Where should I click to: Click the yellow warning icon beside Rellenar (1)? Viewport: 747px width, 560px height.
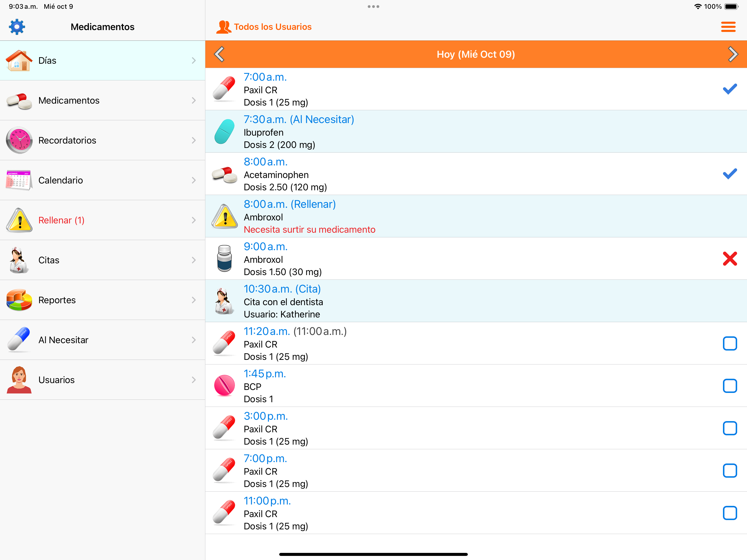(19, 220)
